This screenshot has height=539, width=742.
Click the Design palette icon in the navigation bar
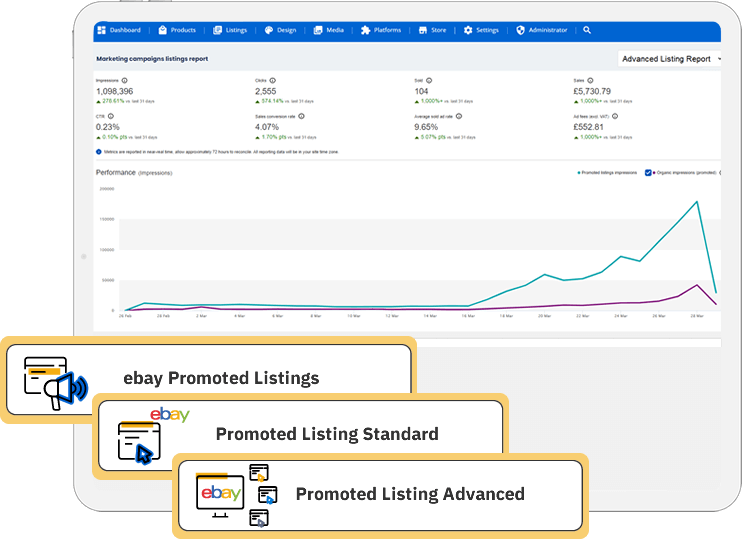pos(269,30)
